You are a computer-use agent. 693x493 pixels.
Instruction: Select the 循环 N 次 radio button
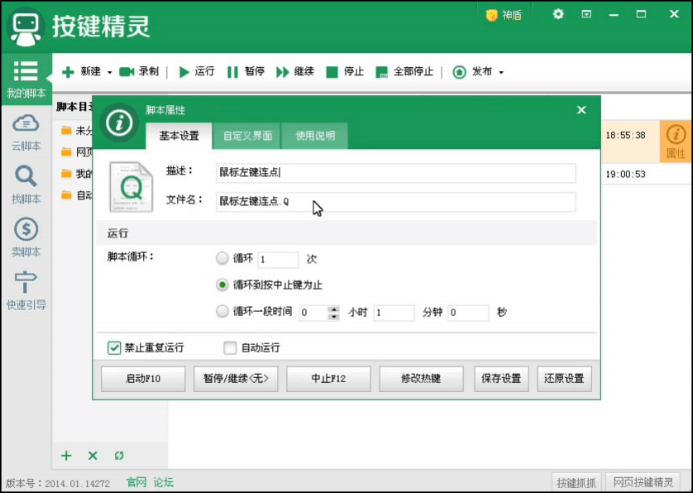click(x=222, y=258)
